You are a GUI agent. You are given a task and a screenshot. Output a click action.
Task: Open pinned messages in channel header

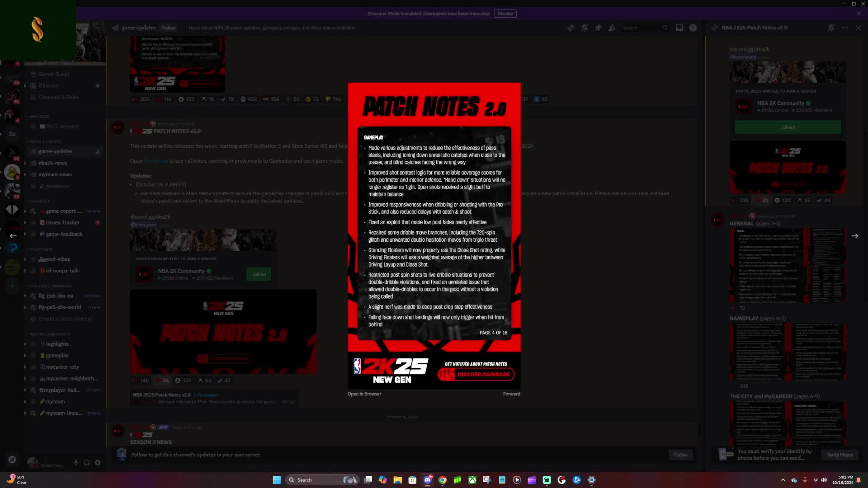[598, 28]
